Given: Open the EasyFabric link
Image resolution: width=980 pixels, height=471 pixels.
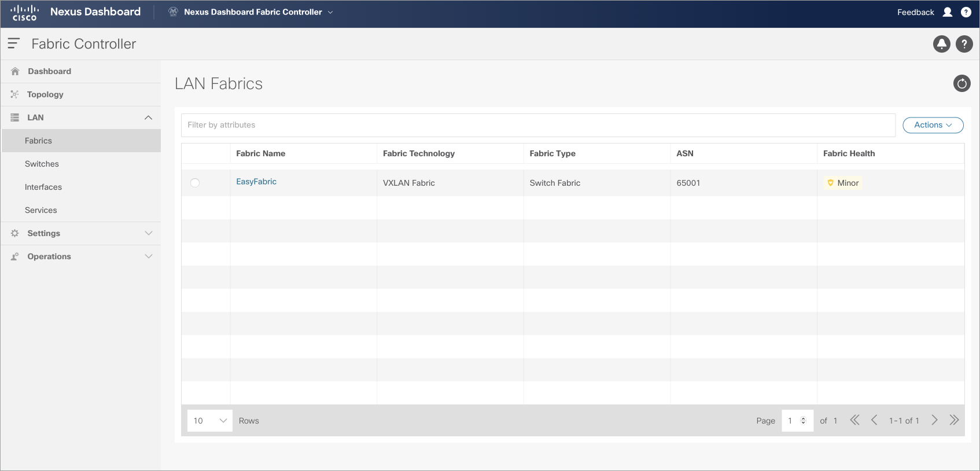Looking at the screenshot, I should pyautogui.click(x=256, y=182).
